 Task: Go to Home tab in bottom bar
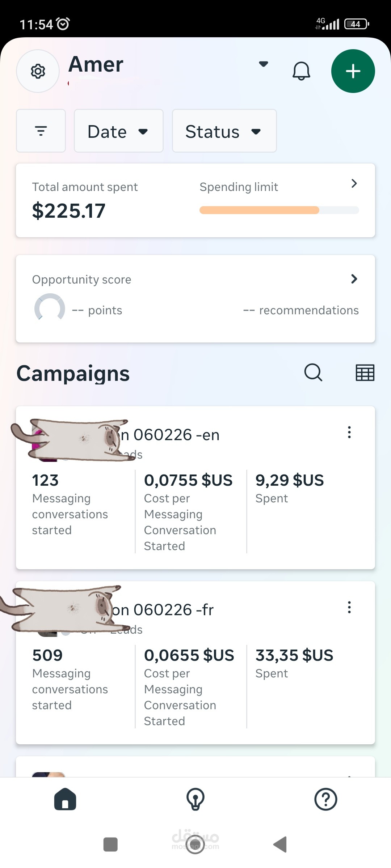[65, 799]
